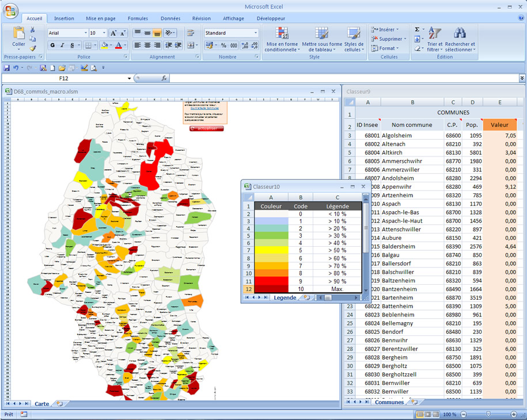
Task: Toggle center text horizontally
Action: (x=147, y=45)
